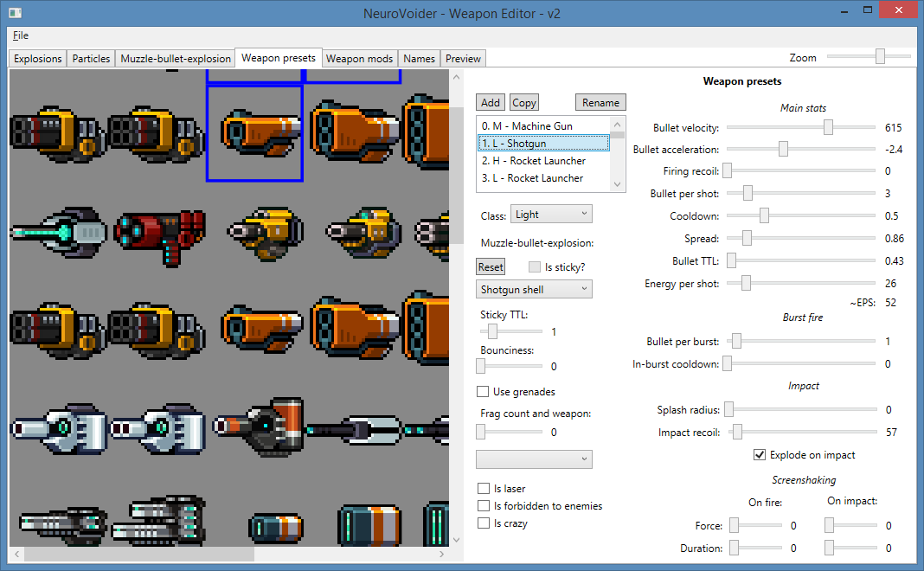Open the File menu

[x=21, y=35]
